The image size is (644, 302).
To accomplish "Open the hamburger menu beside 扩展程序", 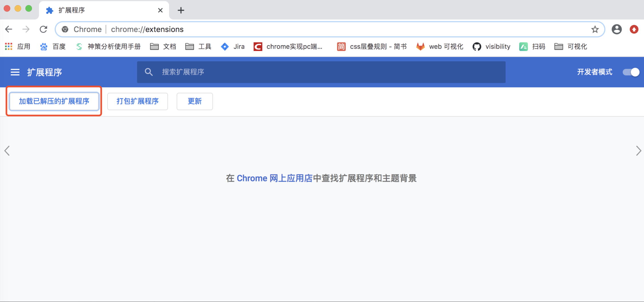I will [x=15, y=72].
